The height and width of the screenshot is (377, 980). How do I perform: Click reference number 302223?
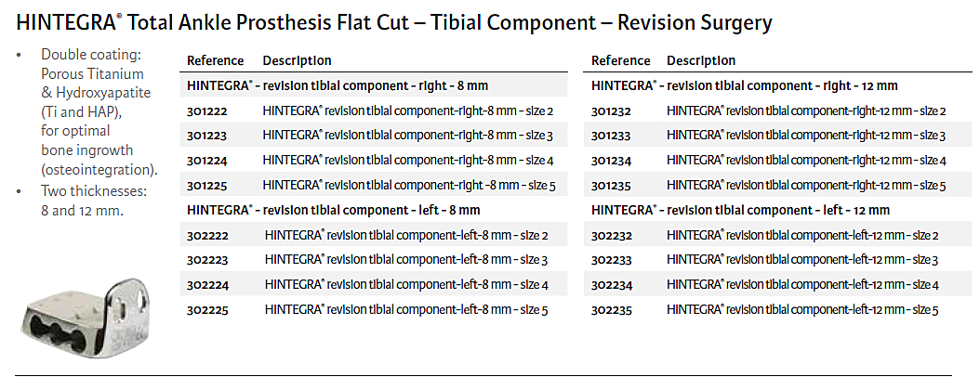209,260
